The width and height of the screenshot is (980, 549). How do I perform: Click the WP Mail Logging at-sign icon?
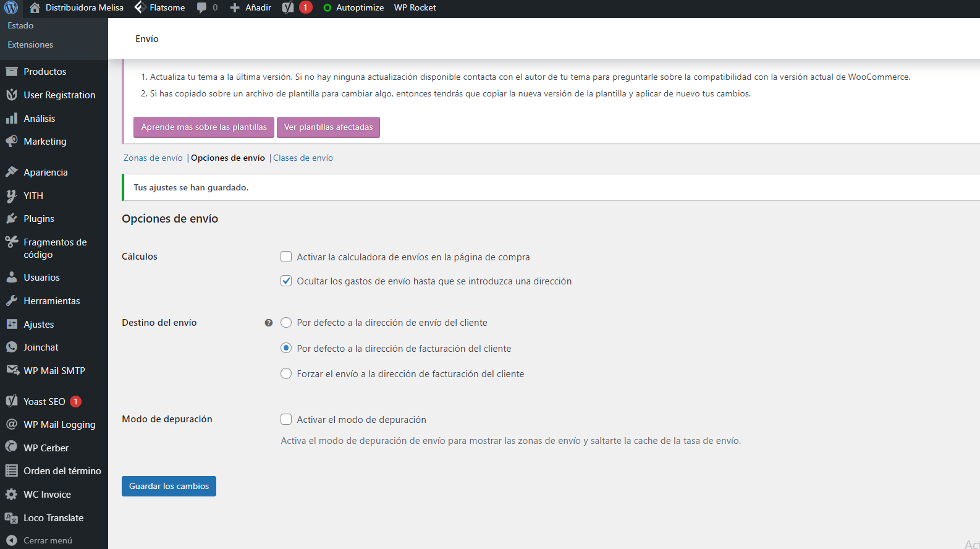pyautogui.click(x=12, y=425)
